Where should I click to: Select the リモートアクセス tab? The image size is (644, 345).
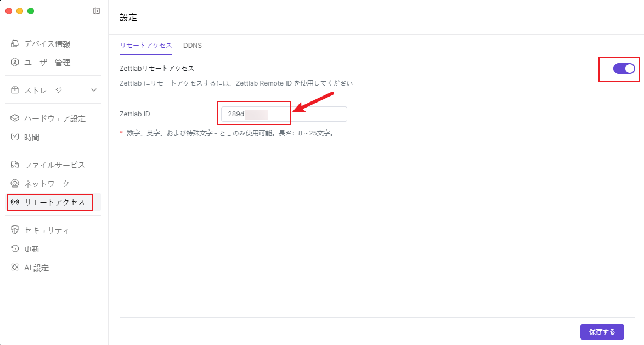pos(146,46)
